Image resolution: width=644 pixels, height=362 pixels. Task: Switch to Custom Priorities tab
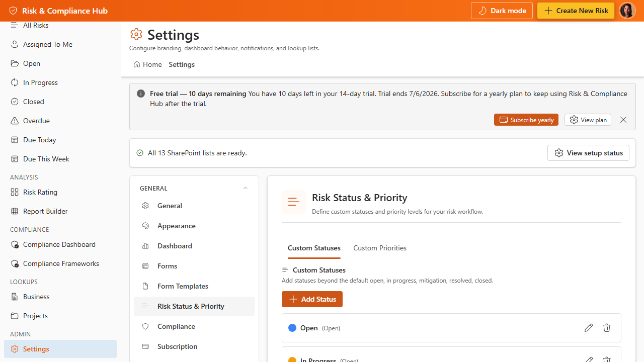(x=380, y=248)
